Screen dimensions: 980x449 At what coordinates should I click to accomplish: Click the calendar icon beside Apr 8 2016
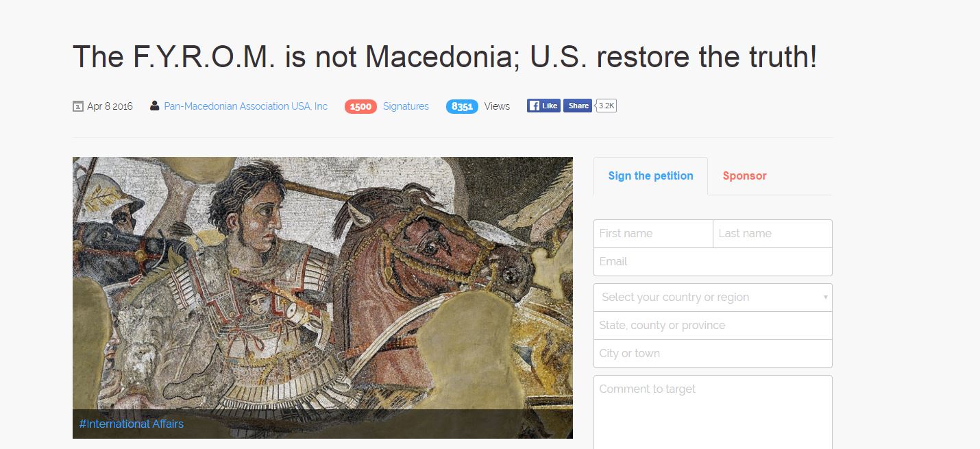click(x=78, y=106)
